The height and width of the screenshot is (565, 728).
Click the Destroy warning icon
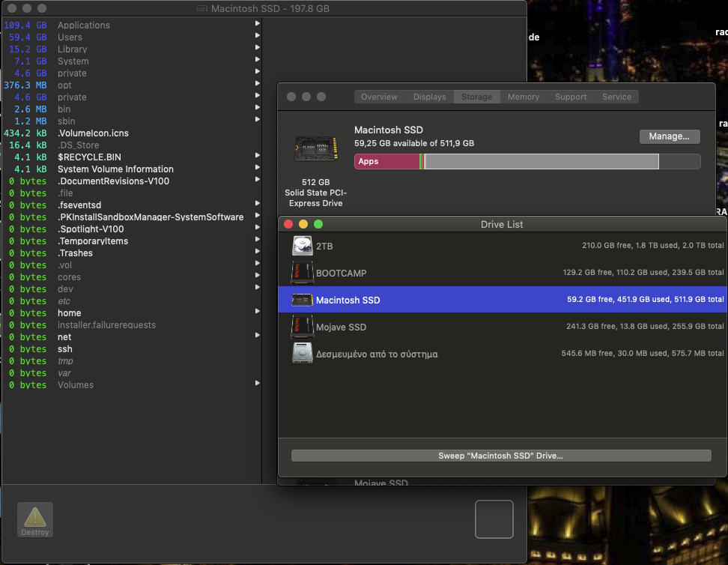pyautogui.click(x=34, y=519)
